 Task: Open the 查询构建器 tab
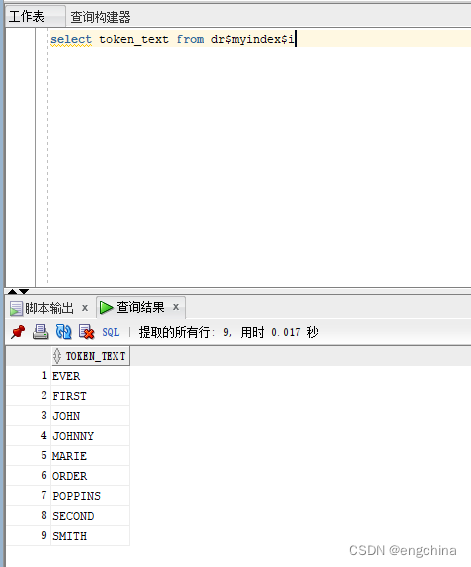point(100,17)
